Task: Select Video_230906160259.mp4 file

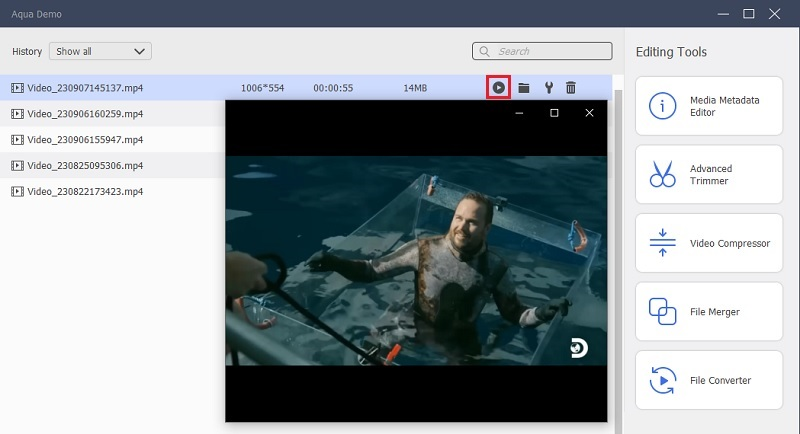Action: [85, 114]
